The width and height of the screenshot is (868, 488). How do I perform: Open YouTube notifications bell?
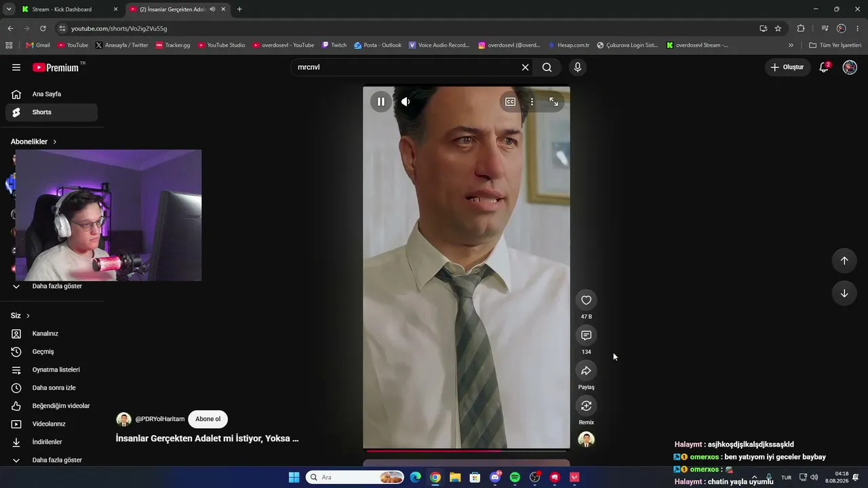coord(824,67)
